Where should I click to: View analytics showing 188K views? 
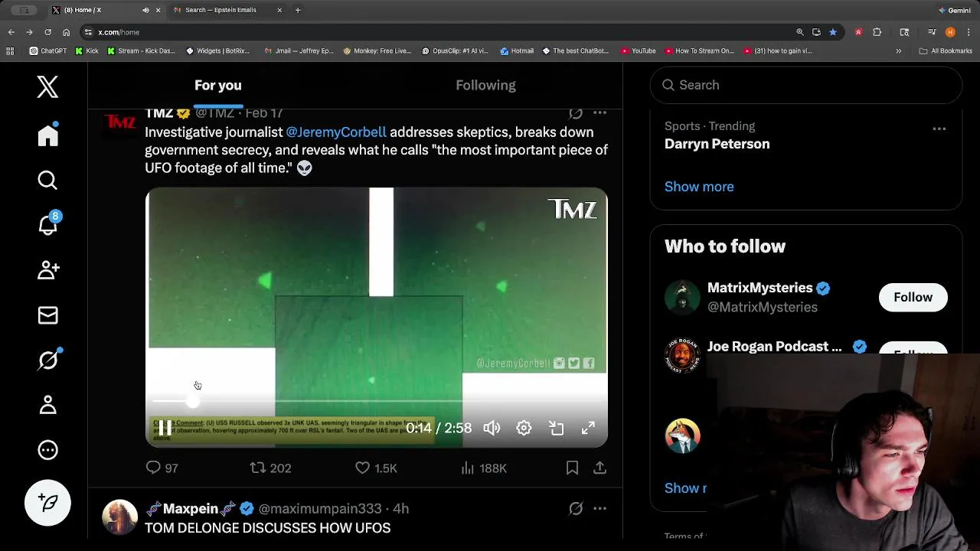point(483,468)
